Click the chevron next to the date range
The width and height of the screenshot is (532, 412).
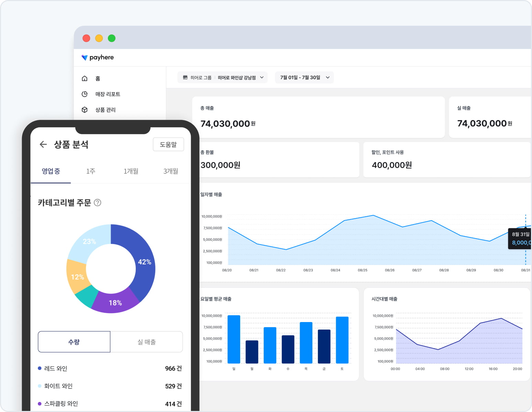coord(328,78)
